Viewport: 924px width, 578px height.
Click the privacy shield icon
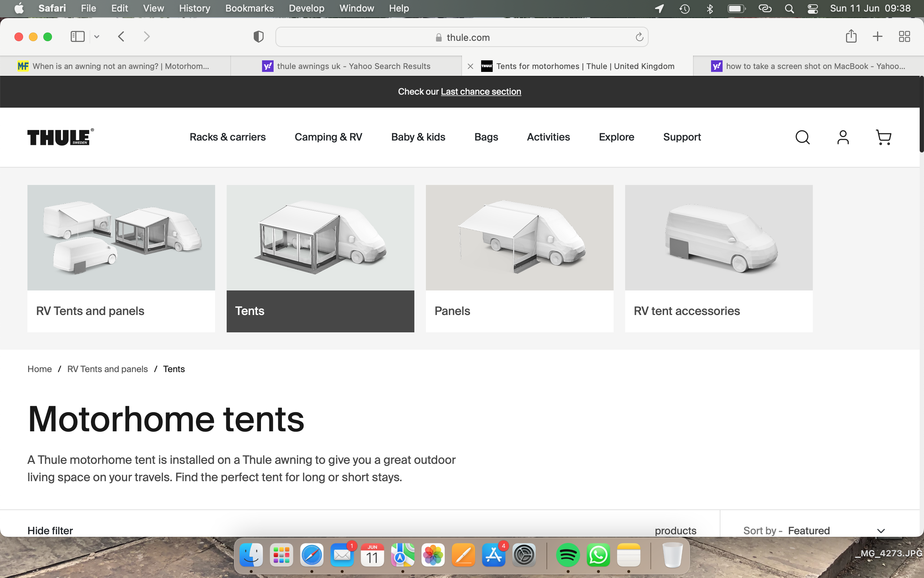click(258, 37)
